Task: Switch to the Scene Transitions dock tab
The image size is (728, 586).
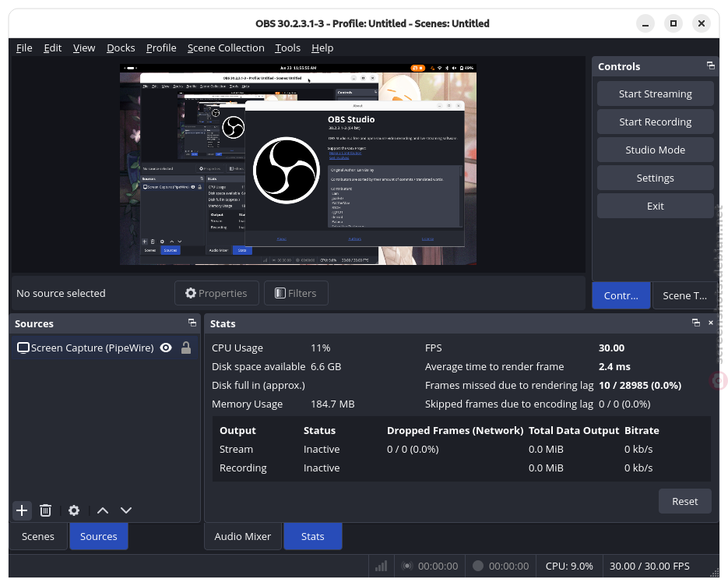Action: point(684,295)
